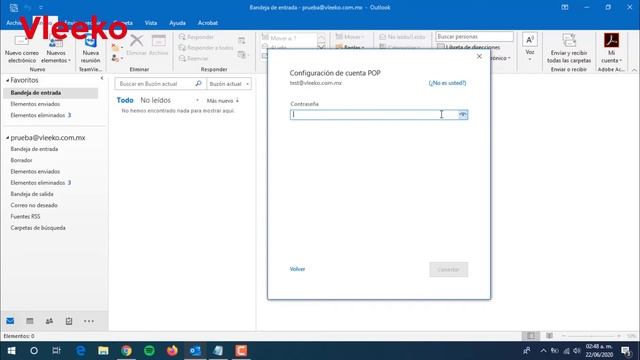Viewport: 640px width, 360px height.
Task: Click Reenviar in the ribbon
Action: point(193,58)
